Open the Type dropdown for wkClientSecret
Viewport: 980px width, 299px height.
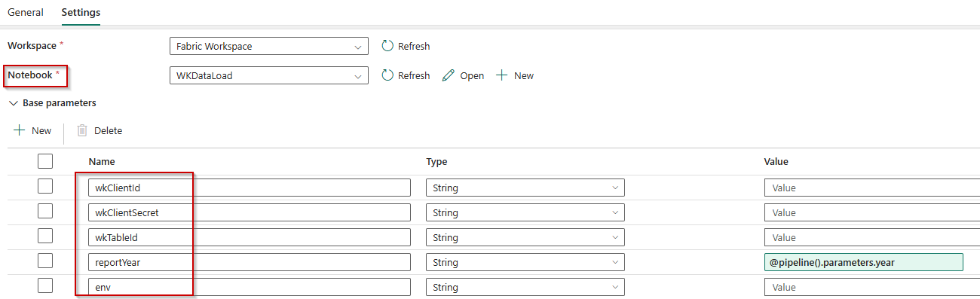point(525,212)
